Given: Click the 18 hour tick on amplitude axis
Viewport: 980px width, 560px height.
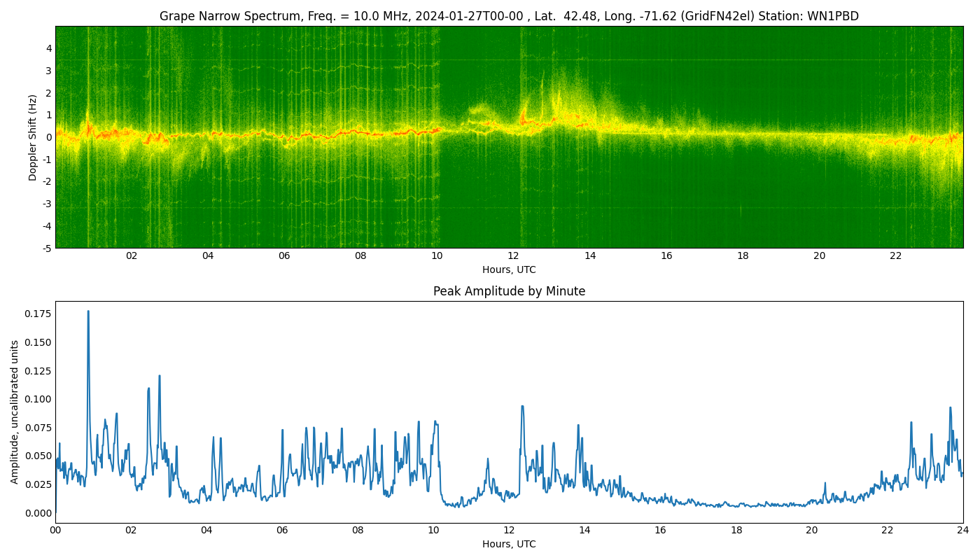Looking at the screenshot, I should (736, 531).
